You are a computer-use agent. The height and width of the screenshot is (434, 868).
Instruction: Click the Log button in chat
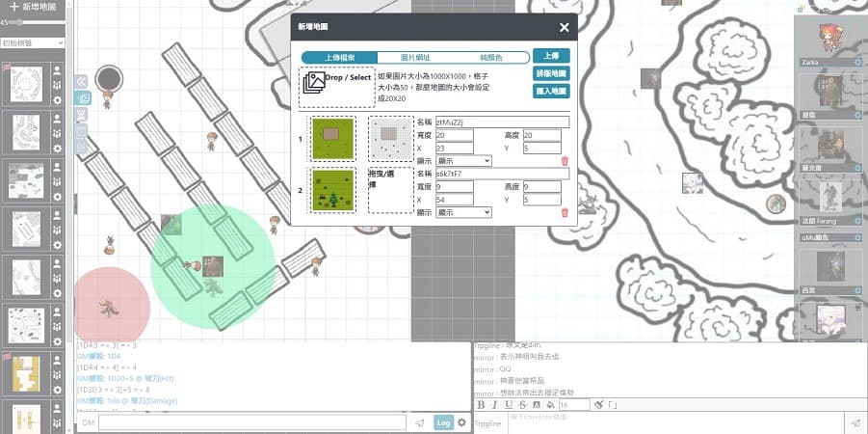pyautogui.click(x=443, y=422)
